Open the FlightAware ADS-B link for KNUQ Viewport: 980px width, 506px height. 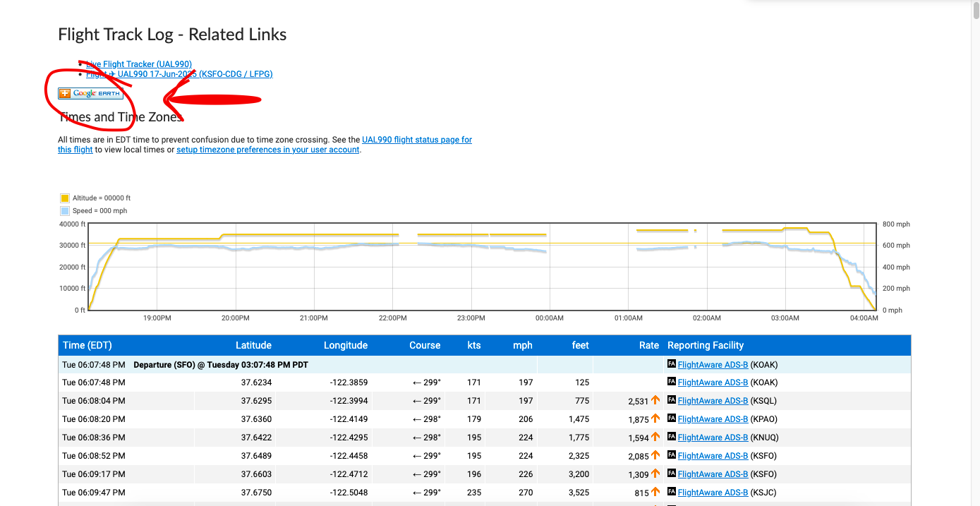click(713, 438)
